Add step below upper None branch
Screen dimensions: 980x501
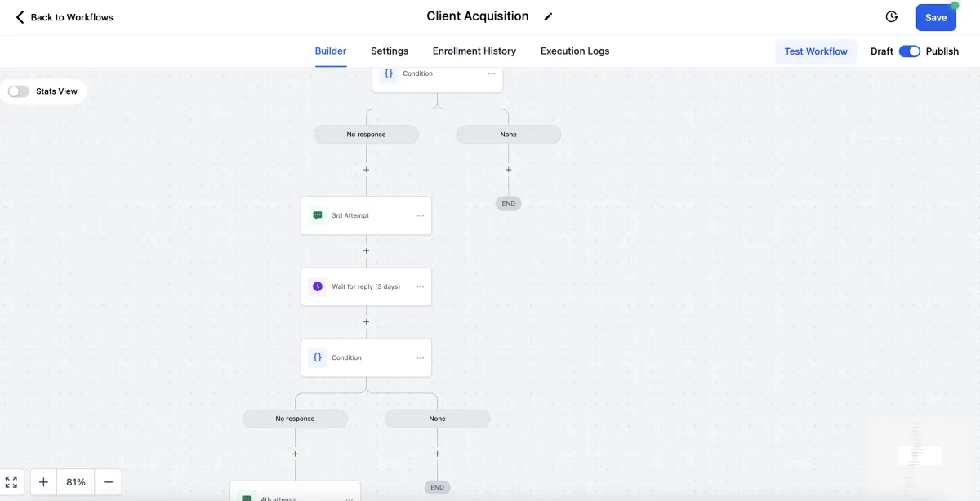[x=508, y=170]
